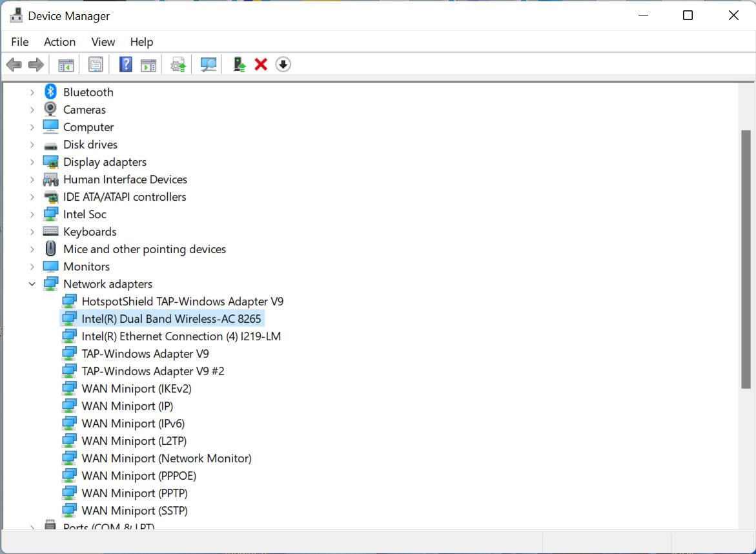Expand the Display adapters category
The height and width of the screenshot is (554, 756).
tap(32, 162)
